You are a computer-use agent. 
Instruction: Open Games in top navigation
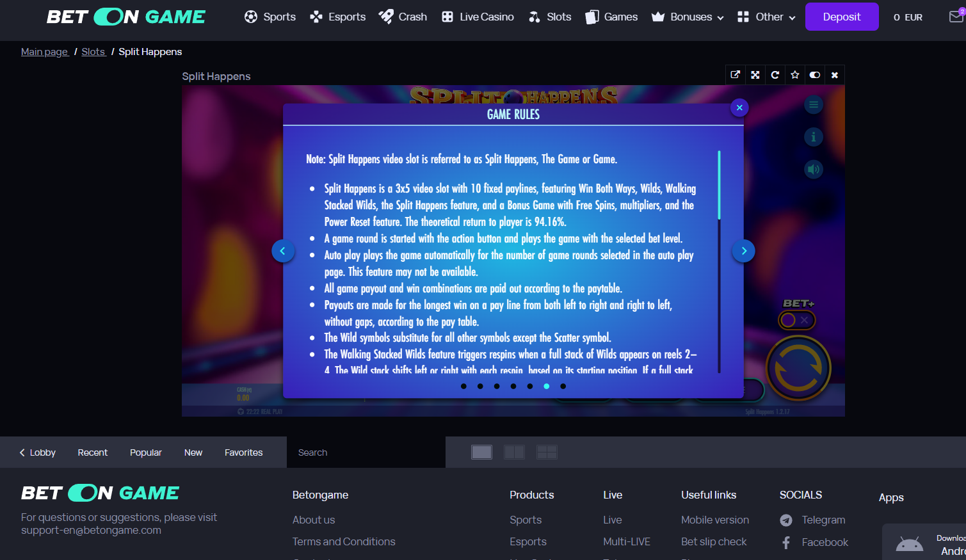point(611,17)
